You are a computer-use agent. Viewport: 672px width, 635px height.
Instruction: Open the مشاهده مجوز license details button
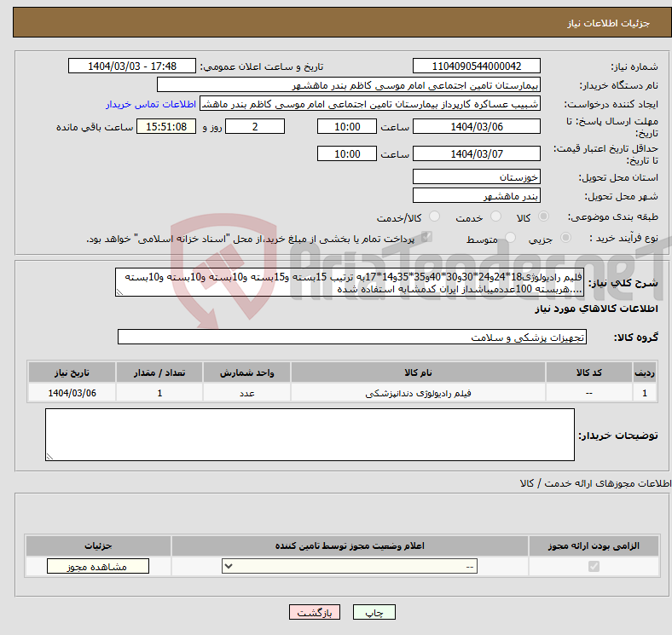coord(97,567)
